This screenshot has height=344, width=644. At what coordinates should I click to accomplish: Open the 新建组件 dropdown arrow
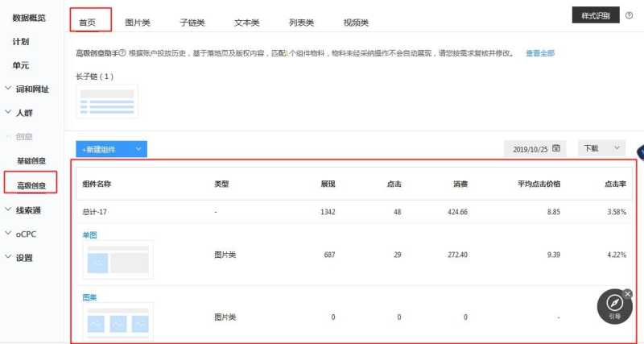click(x=138, y=149)
